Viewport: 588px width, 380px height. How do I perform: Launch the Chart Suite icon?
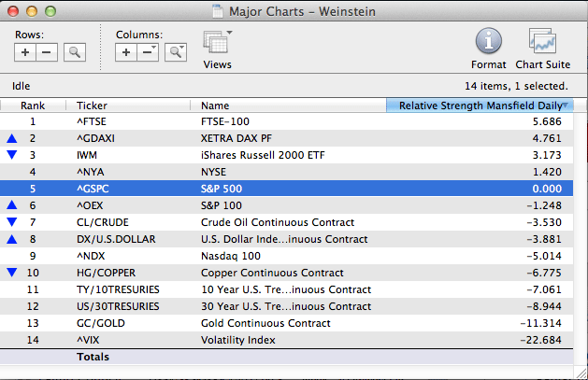(x=542, y=41)
